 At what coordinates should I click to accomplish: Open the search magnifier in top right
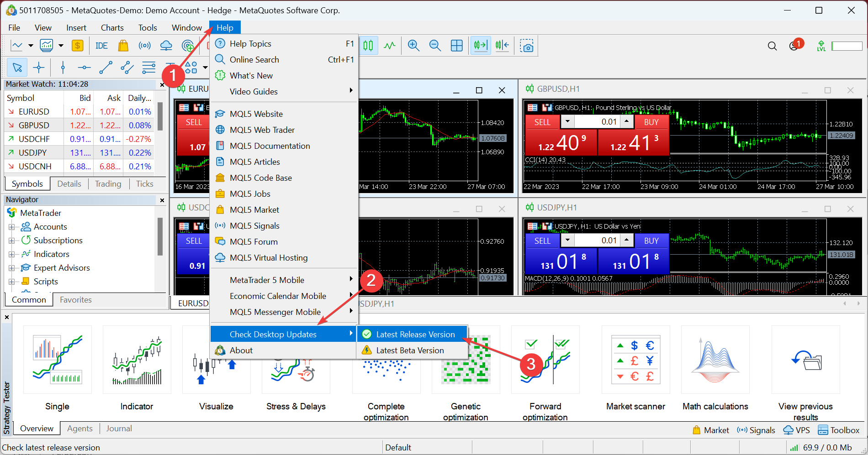point(772,46)
